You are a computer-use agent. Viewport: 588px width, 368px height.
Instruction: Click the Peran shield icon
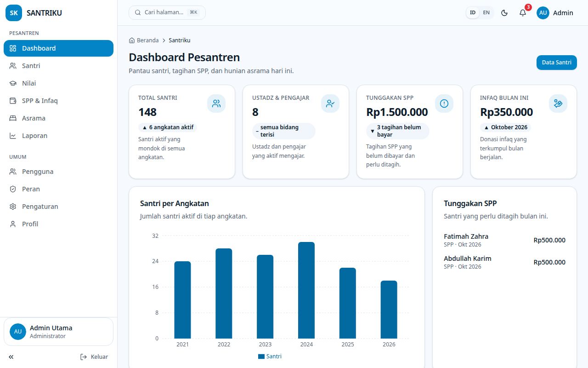pyautogui.click(x=13, y=189)
